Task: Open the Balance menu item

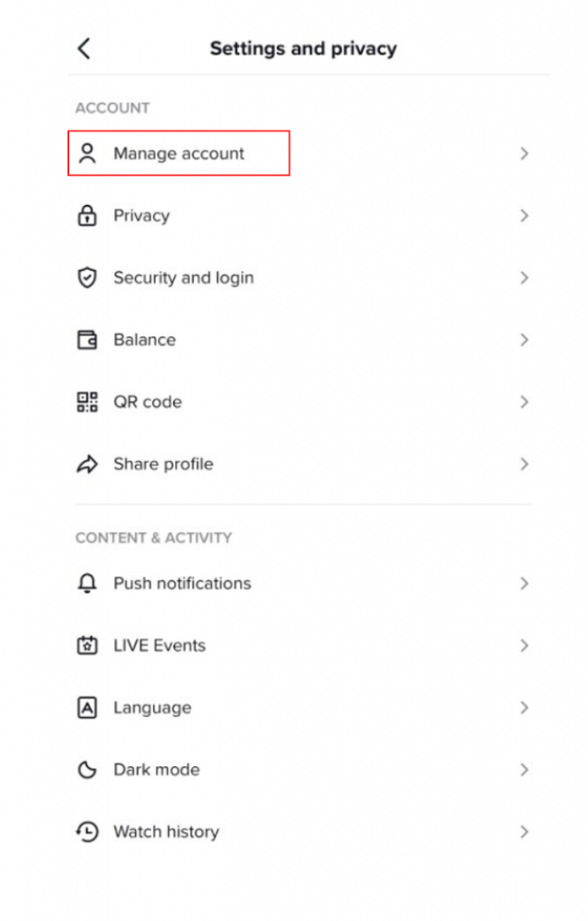Action: (304, 339)
